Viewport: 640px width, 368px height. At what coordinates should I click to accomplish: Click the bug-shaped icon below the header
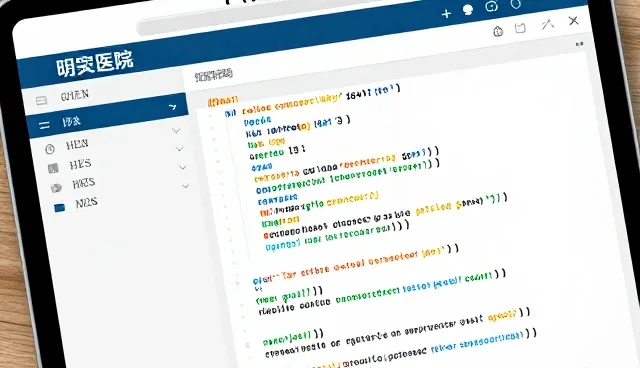point(498,31)
